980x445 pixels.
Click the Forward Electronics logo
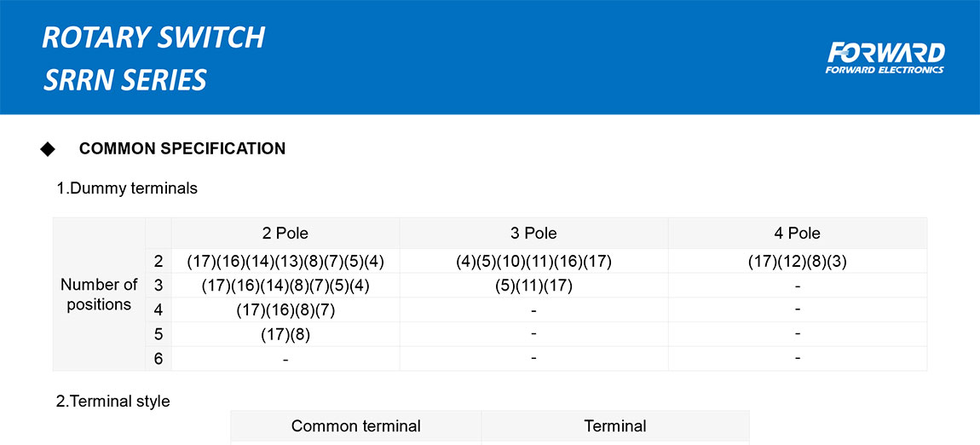tap(885, 58)
